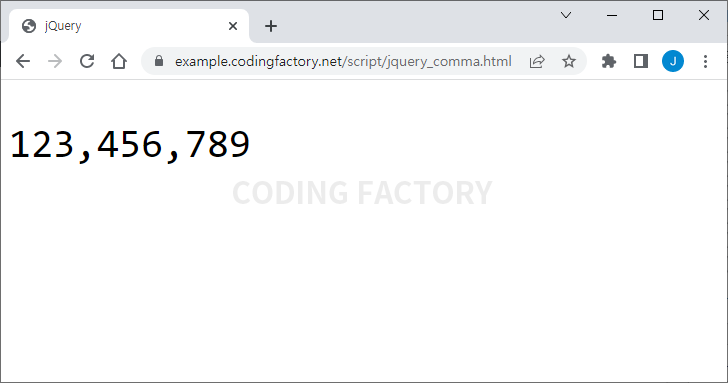Click the forward navigation arrow
This screenshot has width=728, height=383.
tap(55, 61)
